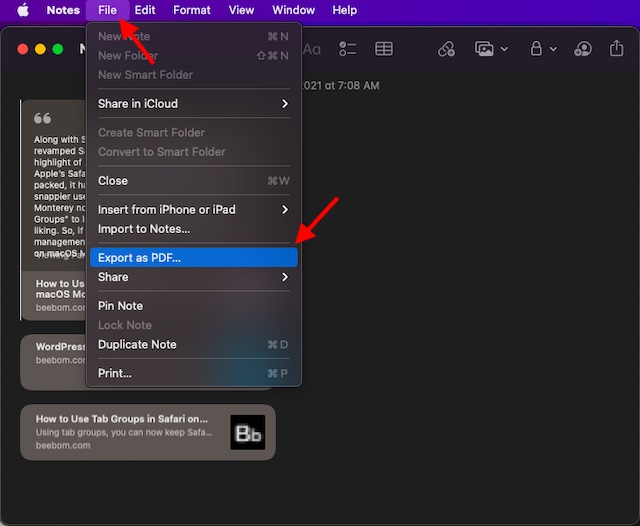This screenshot has height=526, width=640.
Task: Click the Bb thumbnail on Tab Groups card
Action: (x=247, y=433)
